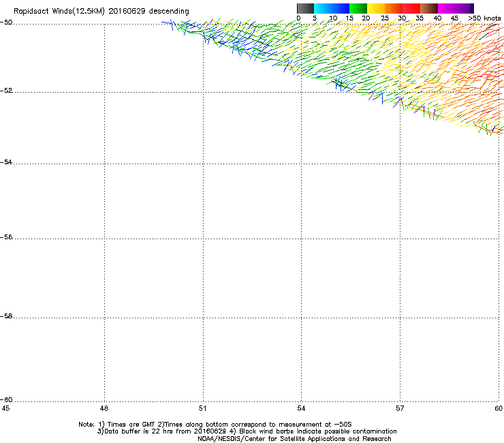This screenshot has width=504, height=443.
Task: Click the green 15-20 knots legend segment
Action: tap(358, 8)
